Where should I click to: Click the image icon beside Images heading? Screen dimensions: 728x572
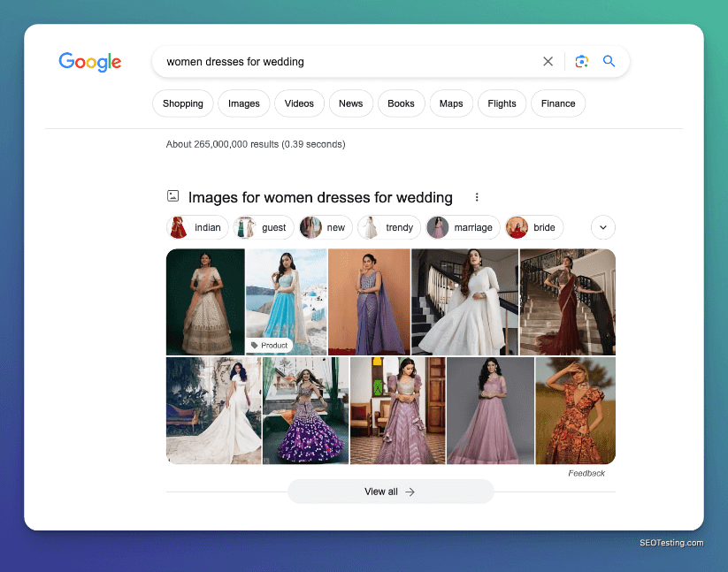coord(173,197)
